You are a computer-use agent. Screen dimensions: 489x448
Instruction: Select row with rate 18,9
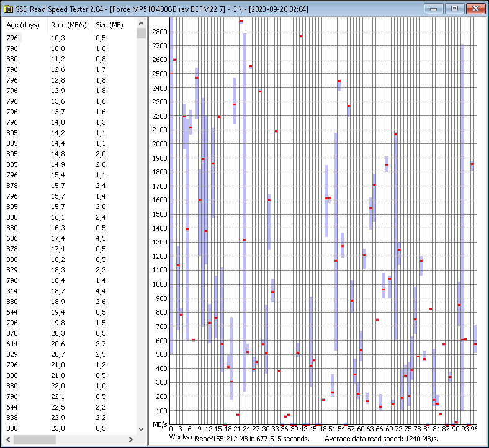[70, 302]
